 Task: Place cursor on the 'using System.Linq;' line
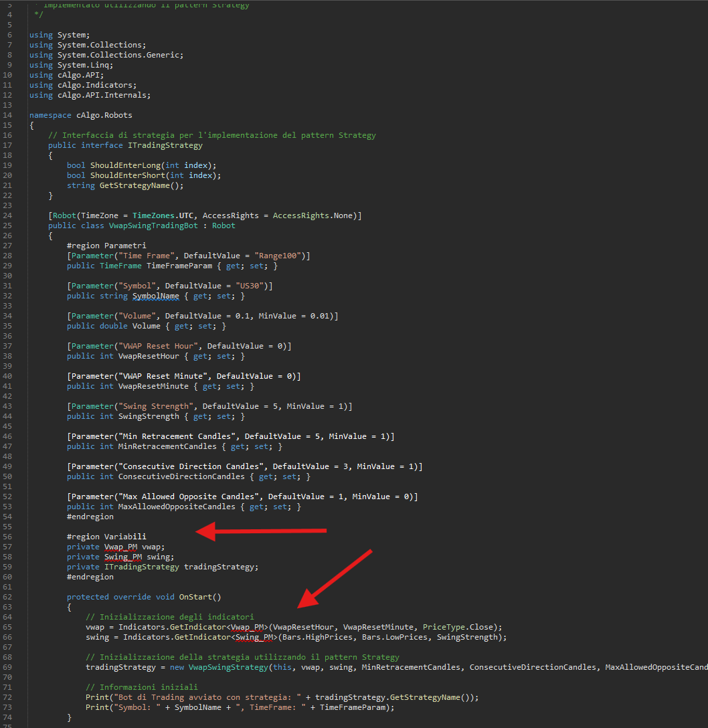click(x=72, y=65)
